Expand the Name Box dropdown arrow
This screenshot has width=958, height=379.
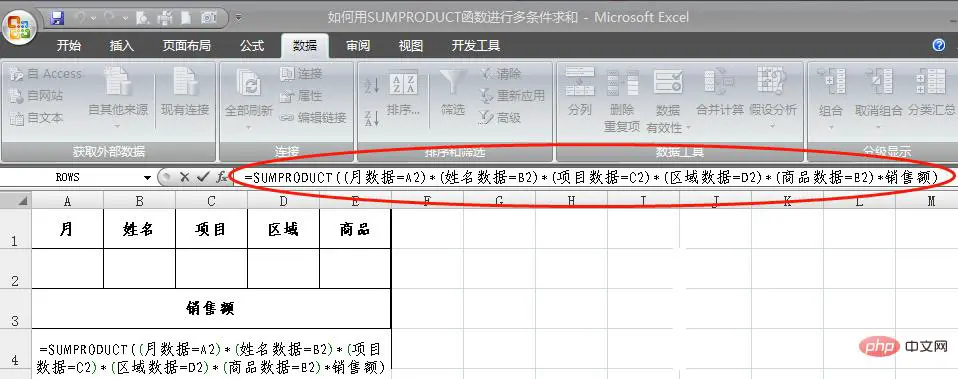tap(147, 178)
